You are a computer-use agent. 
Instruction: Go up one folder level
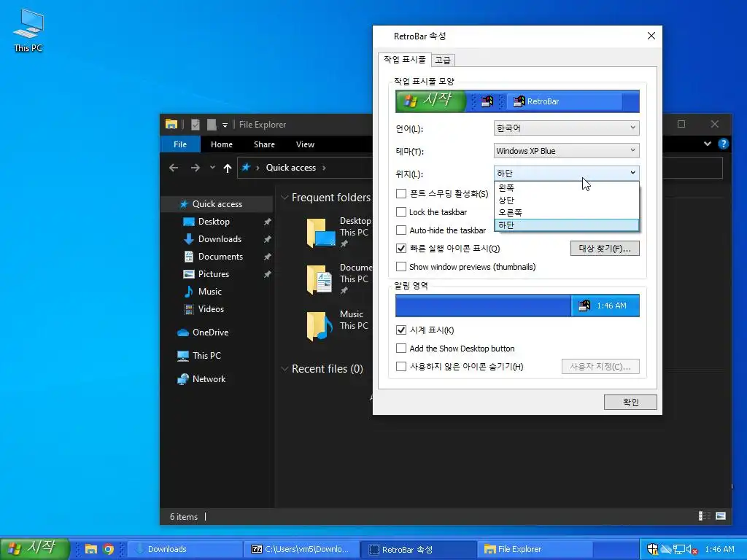pyautogui.click(x=228, y=168)
